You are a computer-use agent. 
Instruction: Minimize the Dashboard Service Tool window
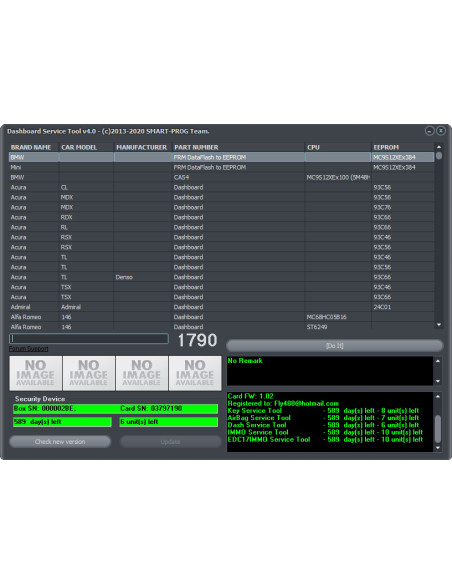(429, 131)
